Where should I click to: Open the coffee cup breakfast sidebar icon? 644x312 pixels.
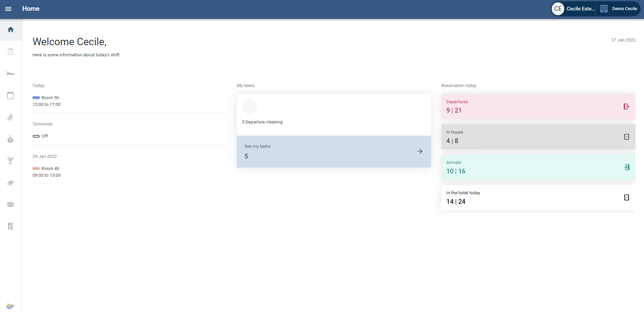pyautogui.click(x=11, y=182)
